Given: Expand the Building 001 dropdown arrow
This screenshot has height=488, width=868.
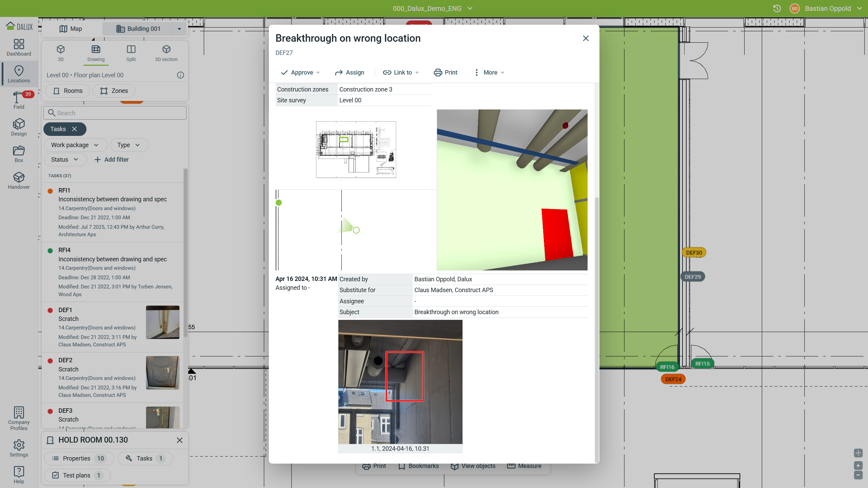Looking at the screenshot, I should tap(179, 29).
